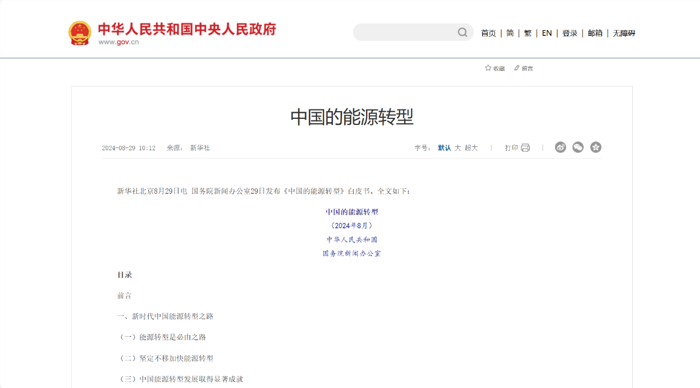Click the date 2024-08-29 10:12
This screenshot has height=388, width=700.
pos(129,148)
